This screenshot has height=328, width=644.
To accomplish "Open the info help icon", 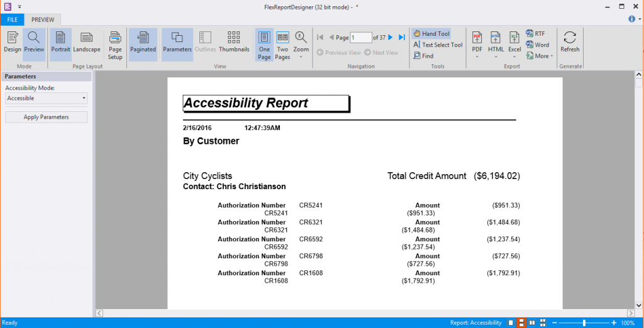I will point(631,19).
